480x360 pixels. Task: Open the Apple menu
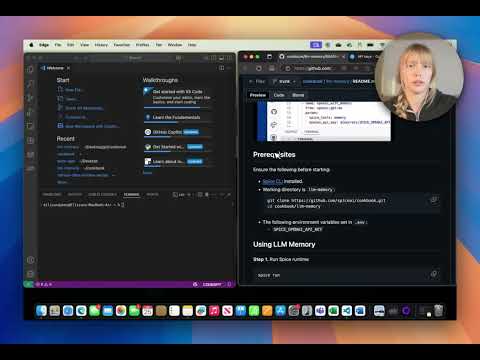pos(31,45)
